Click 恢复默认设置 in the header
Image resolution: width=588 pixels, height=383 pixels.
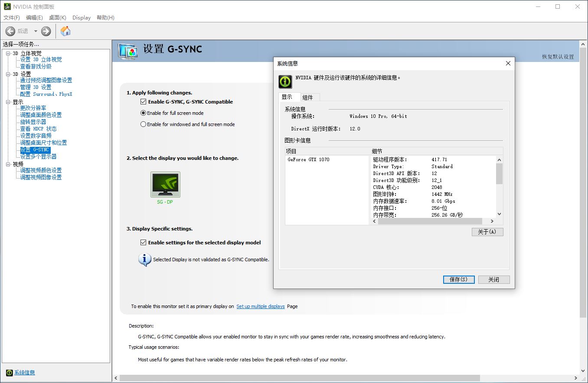[x=558, y=57]
